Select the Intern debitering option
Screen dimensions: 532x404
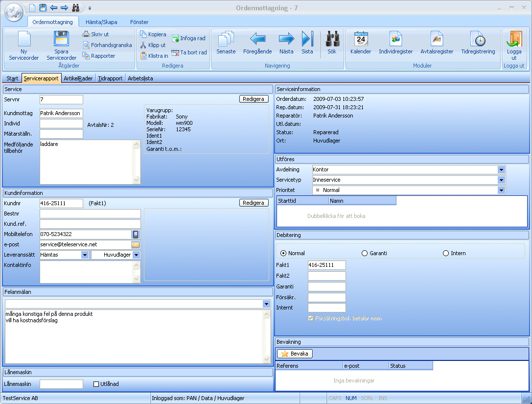coord(446,253)
